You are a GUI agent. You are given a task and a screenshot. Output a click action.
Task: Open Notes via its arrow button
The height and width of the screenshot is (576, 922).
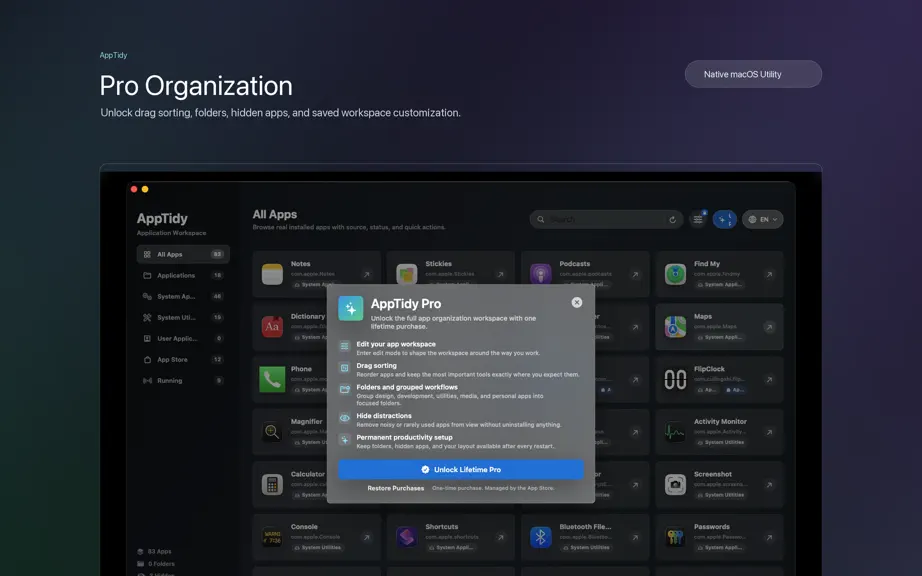coord(366,274)
